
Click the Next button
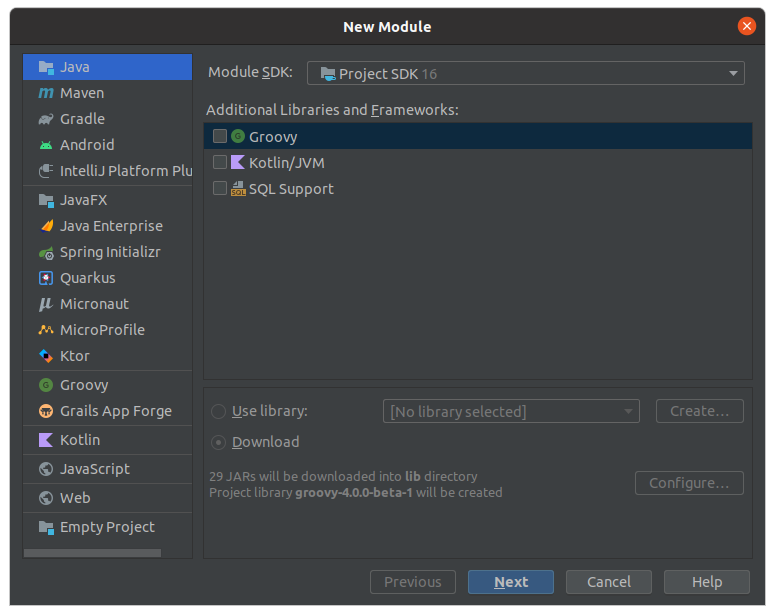coord(511,582)
